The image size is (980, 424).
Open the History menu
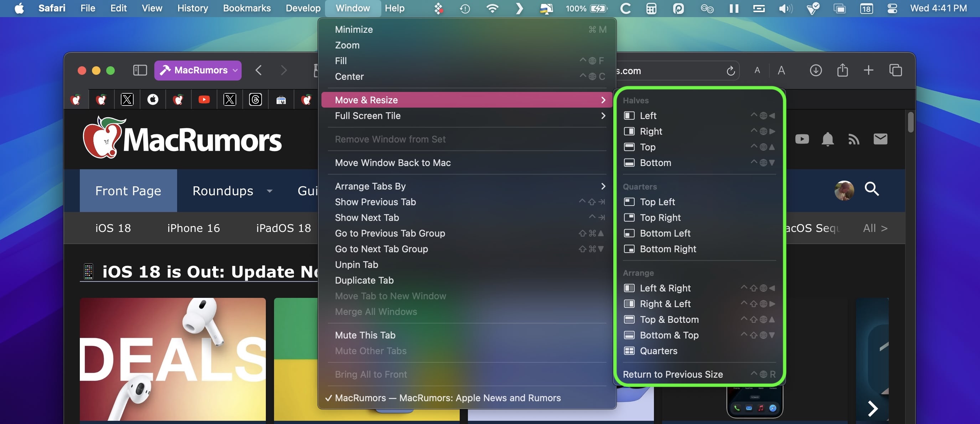point(192,8)
